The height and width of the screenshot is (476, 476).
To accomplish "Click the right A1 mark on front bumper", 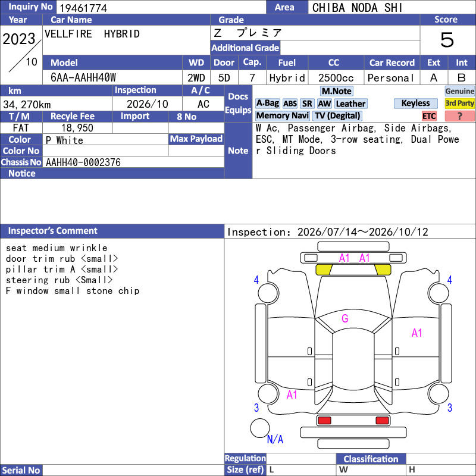I will pos(364,258).
